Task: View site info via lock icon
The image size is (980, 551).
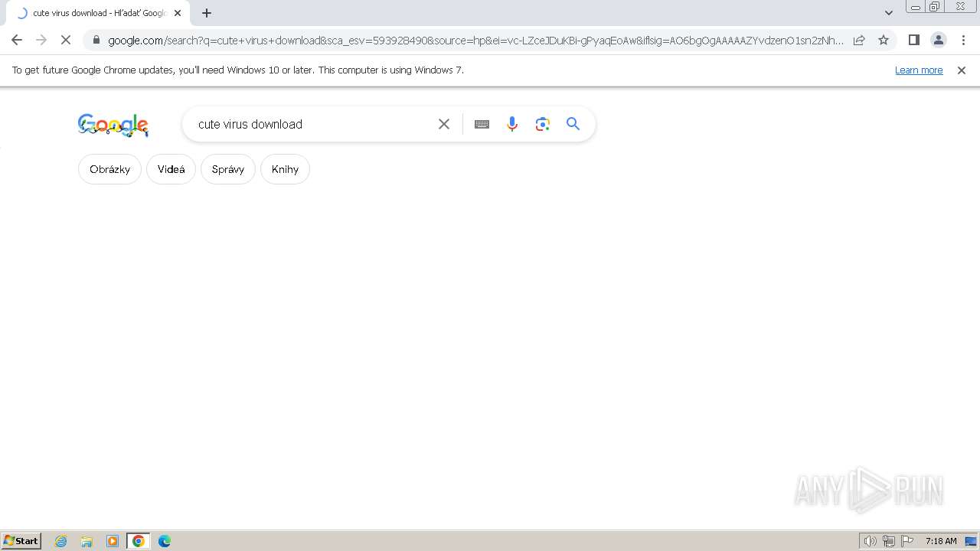Action: tap(96, 40)
